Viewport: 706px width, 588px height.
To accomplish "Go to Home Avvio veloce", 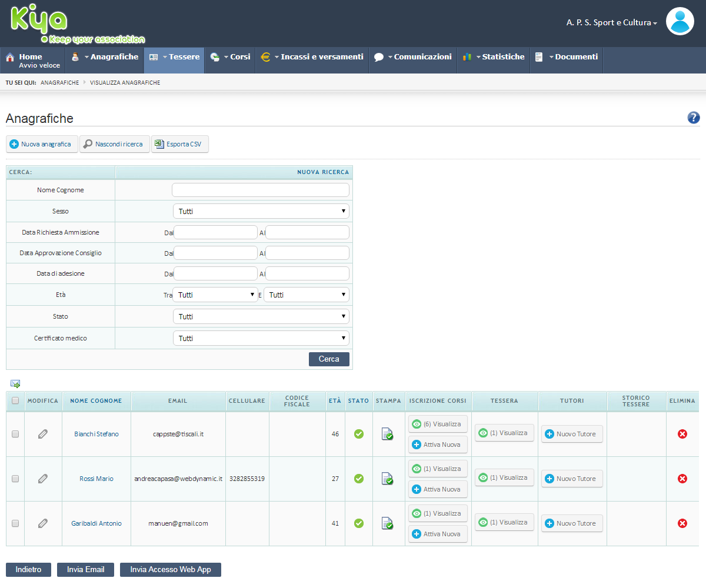I will 33,61.
